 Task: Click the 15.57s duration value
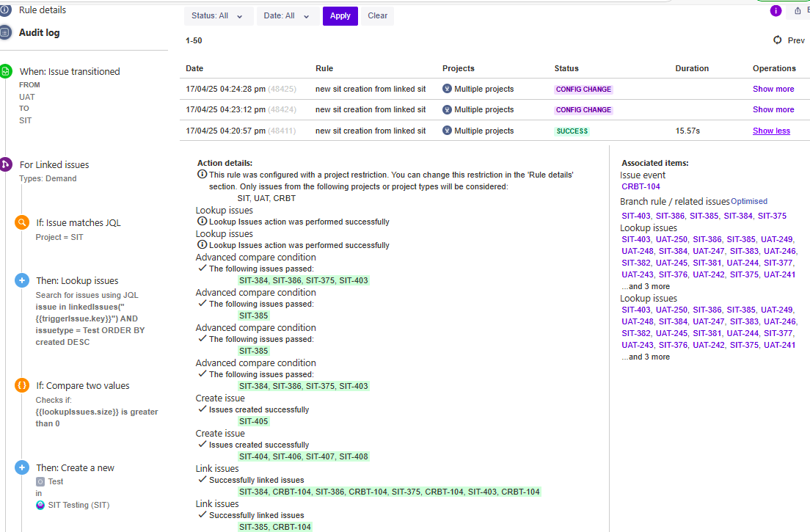pos(687,131)
